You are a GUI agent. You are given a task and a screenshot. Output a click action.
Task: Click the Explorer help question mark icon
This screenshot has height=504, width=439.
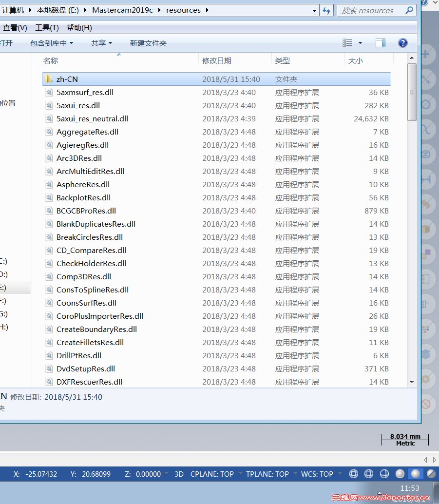coord(402,43)
